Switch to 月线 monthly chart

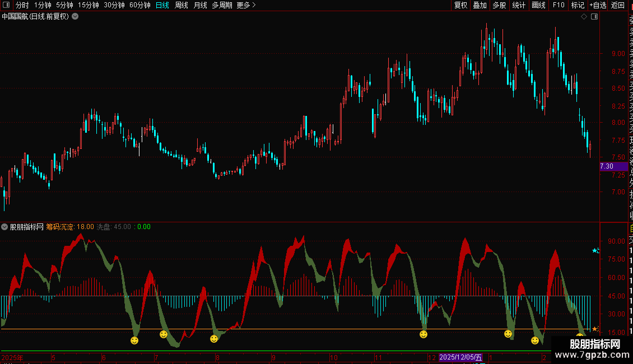[200, 5]
